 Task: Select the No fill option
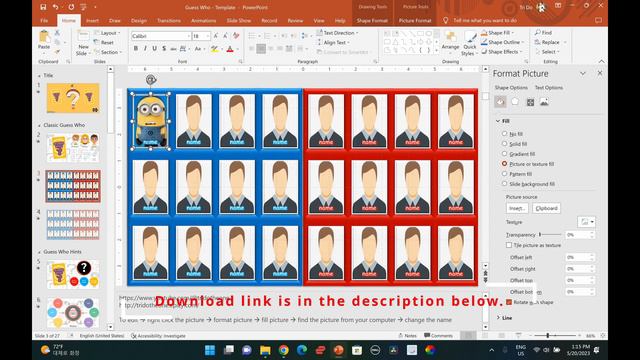[x=504, y=133]
